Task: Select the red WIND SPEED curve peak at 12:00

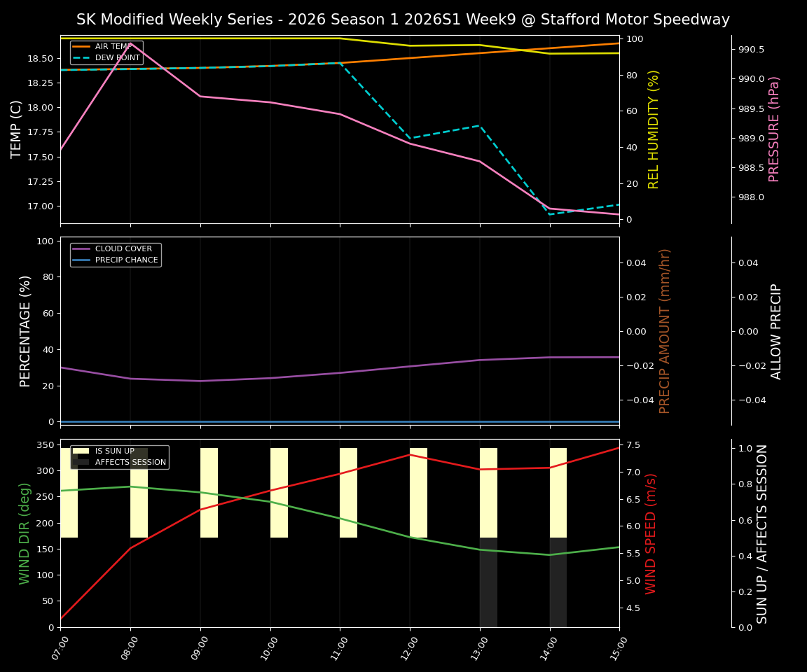Action: (409, 454)
